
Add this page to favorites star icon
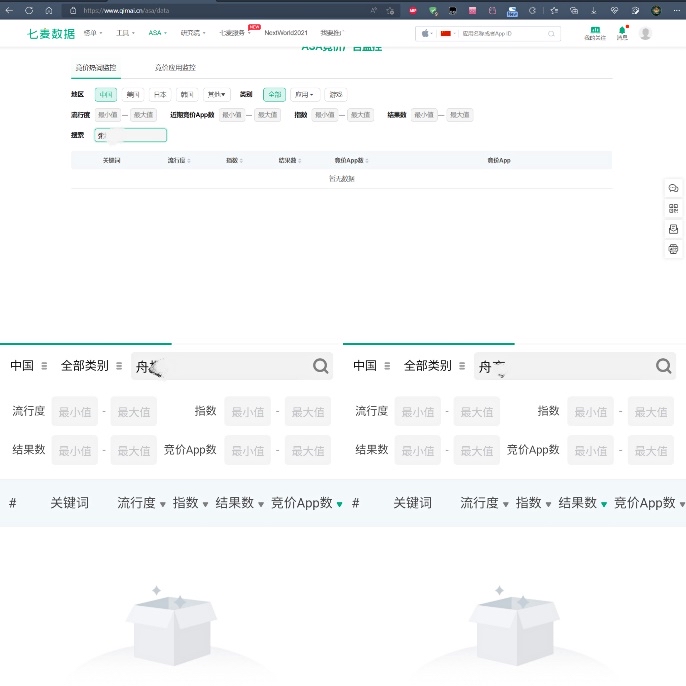coord(390,10)
